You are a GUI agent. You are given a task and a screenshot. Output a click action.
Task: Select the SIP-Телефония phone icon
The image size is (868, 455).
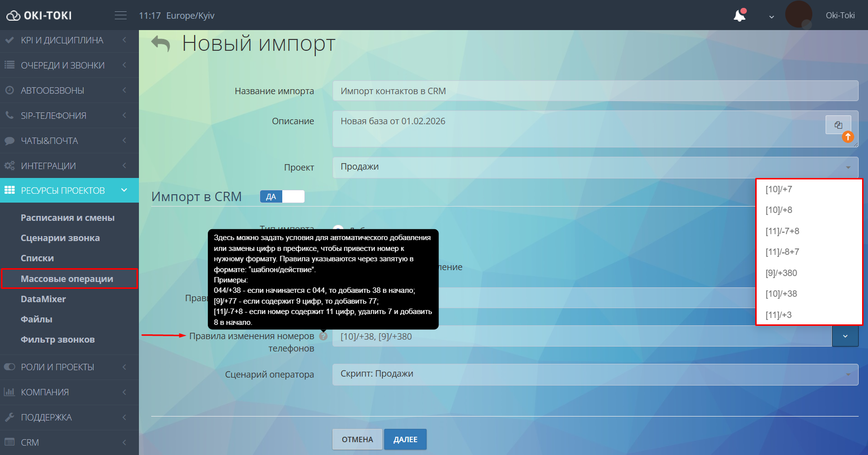pos(8,115)
